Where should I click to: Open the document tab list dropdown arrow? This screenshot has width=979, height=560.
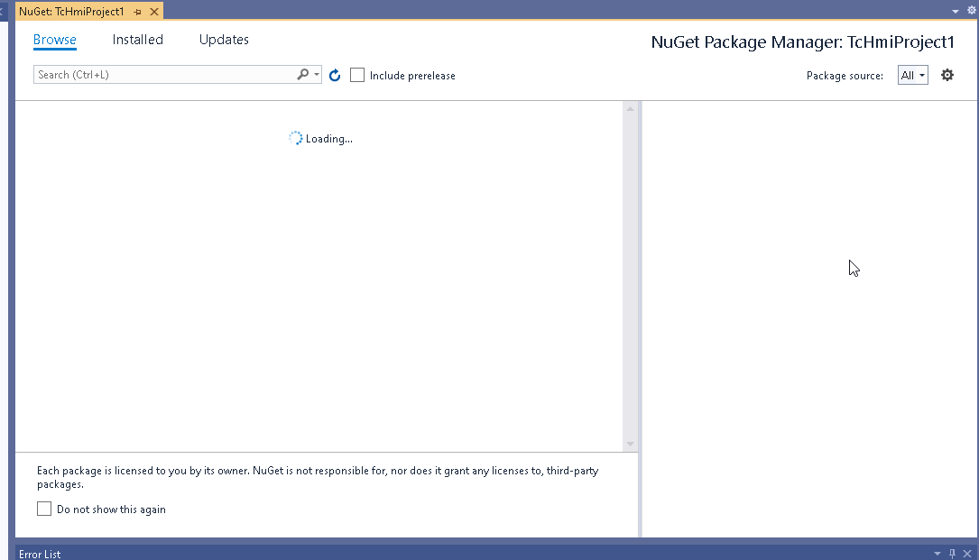pyautogui.click(x=956, y=11)
